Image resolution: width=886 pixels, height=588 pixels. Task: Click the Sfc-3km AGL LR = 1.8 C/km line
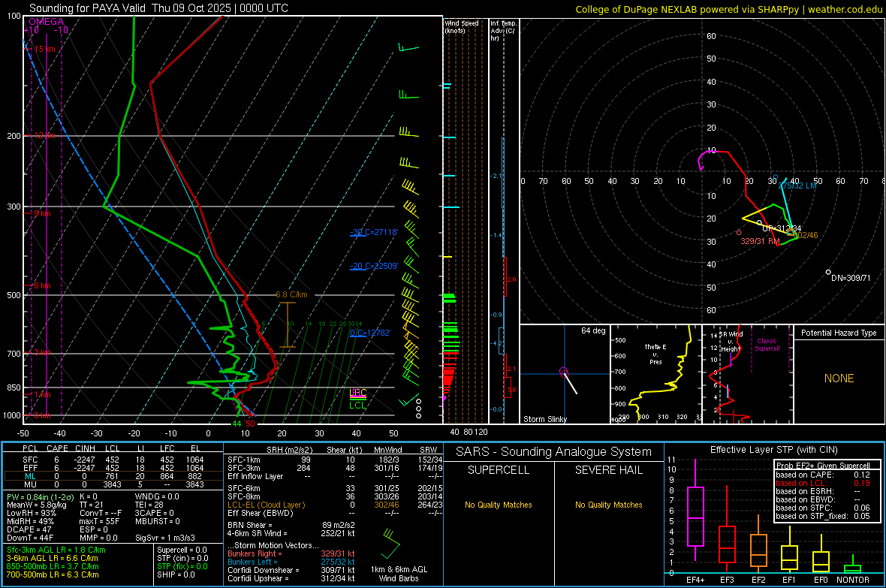pyautogui.click(x=56, y=550)
